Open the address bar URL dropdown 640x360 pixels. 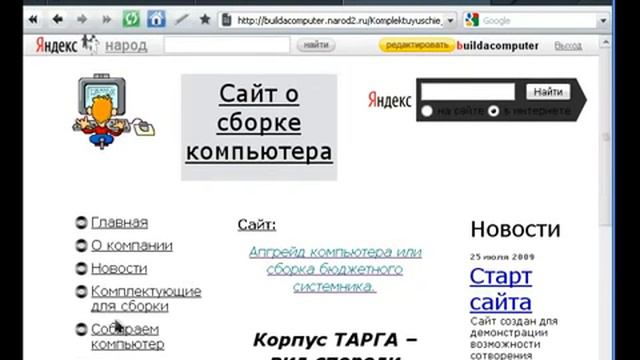click(450, 20)
